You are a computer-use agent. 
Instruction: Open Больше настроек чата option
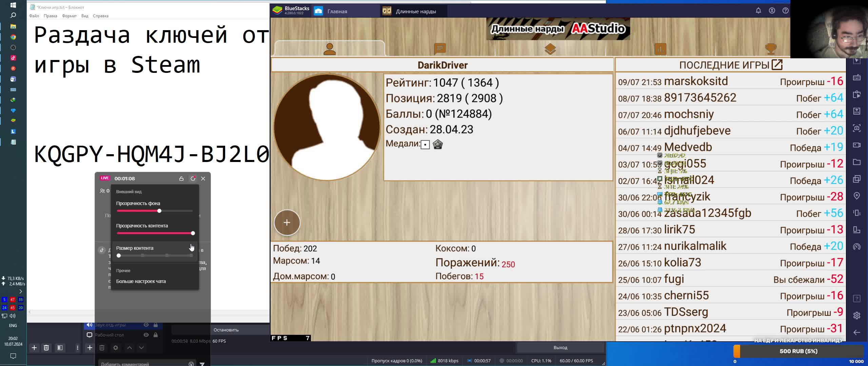coord(141,281)
